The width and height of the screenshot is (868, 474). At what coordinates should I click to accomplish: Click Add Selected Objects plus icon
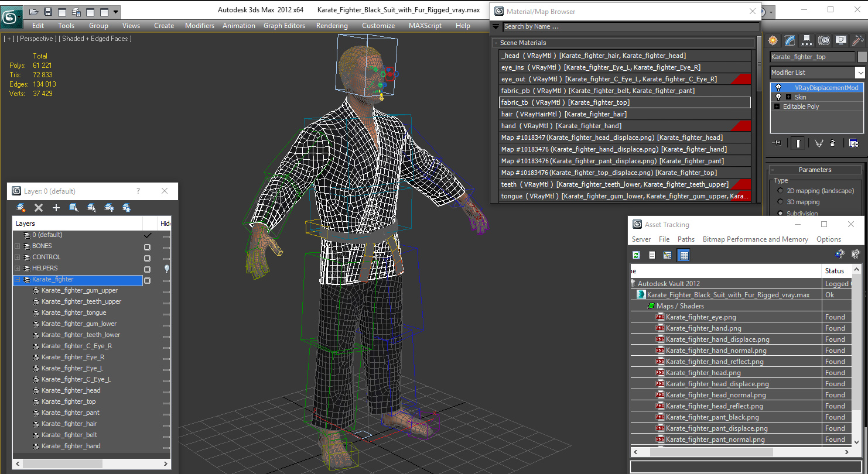pos(56,208)
